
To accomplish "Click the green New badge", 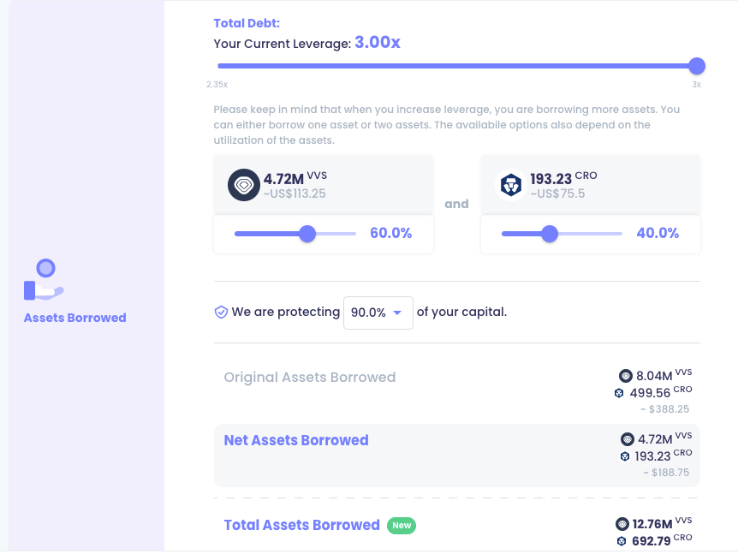I will pos(402,525).
